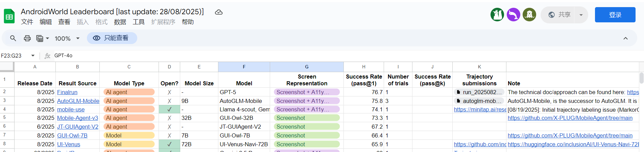Image resolution: width=644 pixels, height=152 pixels.
Task: Select the Llama 4-scout model cell
Action: [x=244, y=109]
